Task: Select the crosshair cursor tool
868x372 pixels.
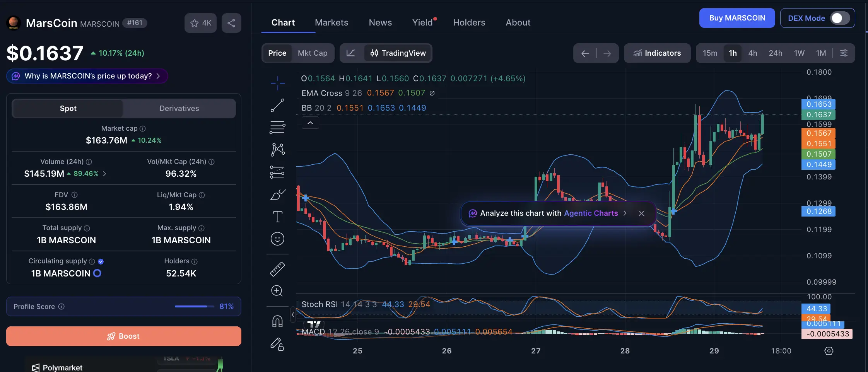Action: pyautogui.click(x=277, y=83)
